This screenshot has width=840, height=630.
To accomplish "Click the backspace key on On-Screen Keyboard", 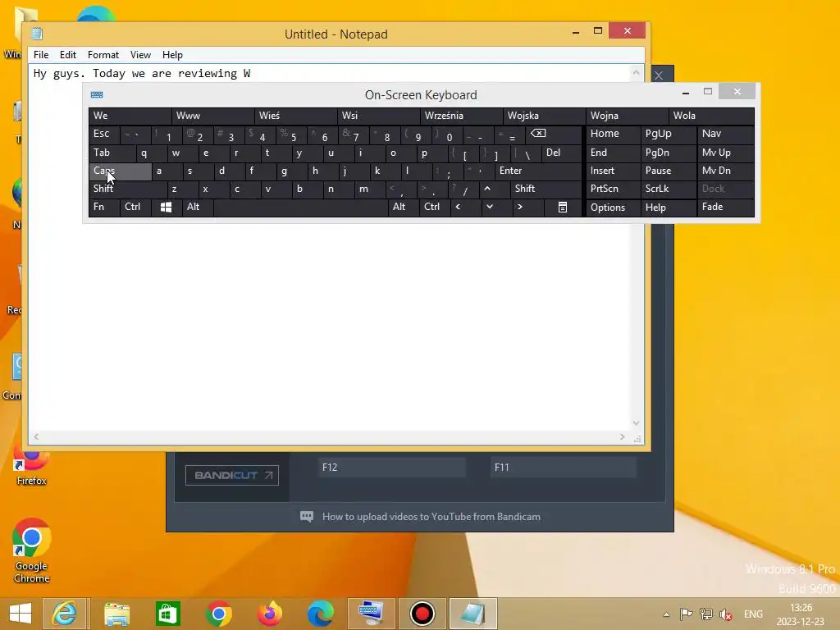I will coord(554,134).
